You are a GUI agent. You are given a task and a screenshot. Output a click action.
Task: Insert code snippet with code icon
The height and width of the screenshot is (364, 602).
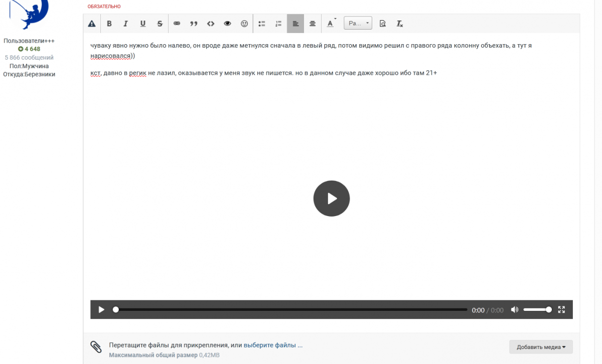[x=211, y=24]
